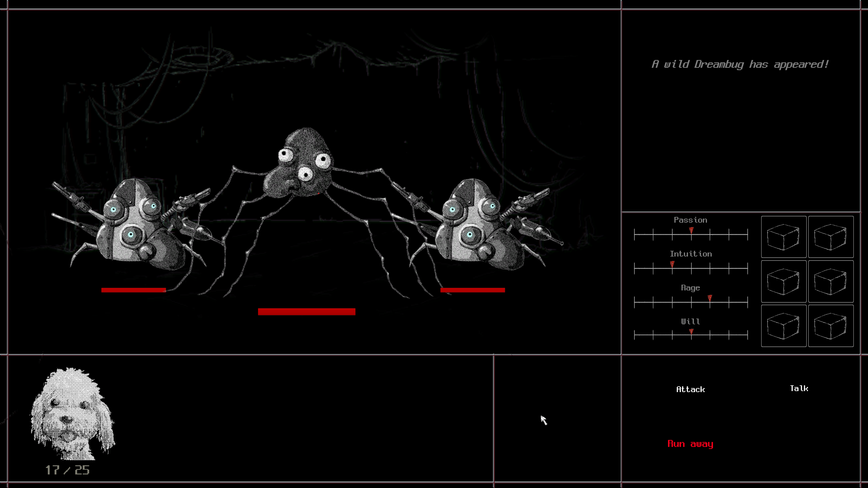Click the 17 / 25 health counter

point(67,470)
